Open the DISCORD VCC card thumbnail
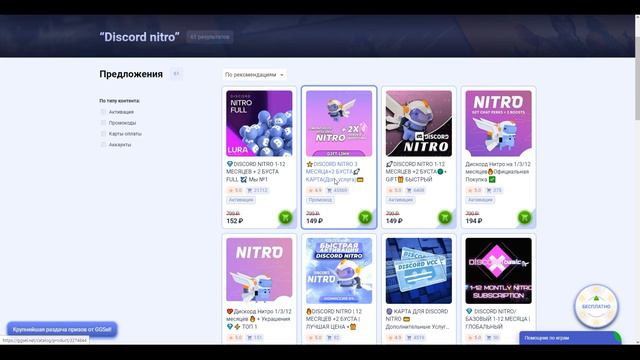The image size is (640, 360). (419, 271)
